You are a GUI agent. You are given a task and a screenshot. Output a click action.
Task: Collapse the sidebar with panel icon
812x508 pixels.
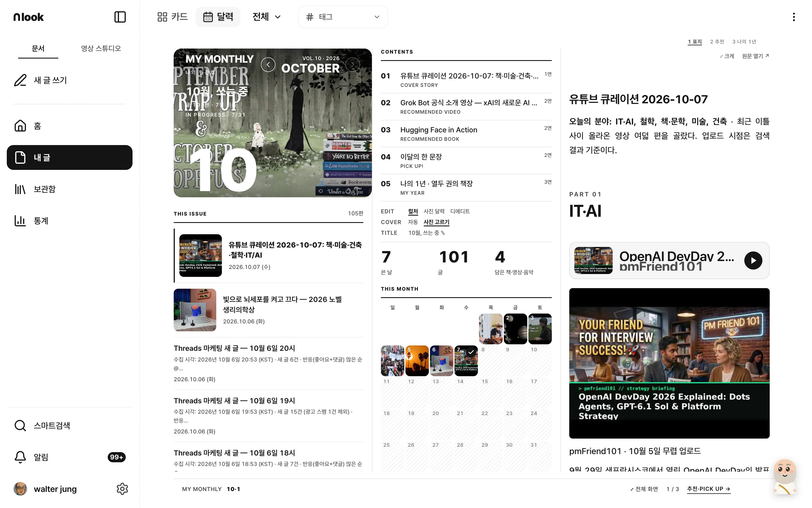click(120, 17)
